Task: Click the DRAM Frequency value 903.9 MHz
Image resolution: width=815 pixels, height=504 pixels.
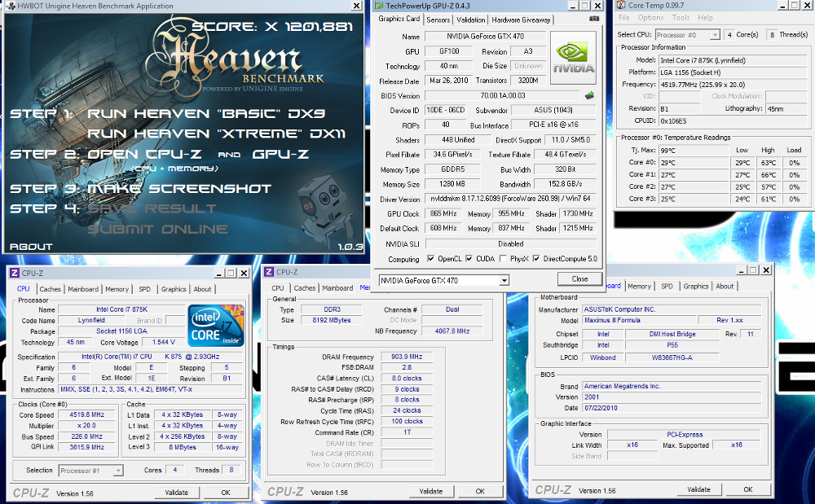Action: [x=407, y=357]
